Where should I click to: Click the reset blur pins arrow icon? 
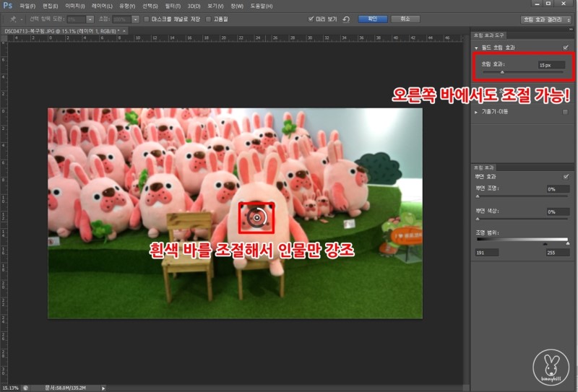click(347, 19)
